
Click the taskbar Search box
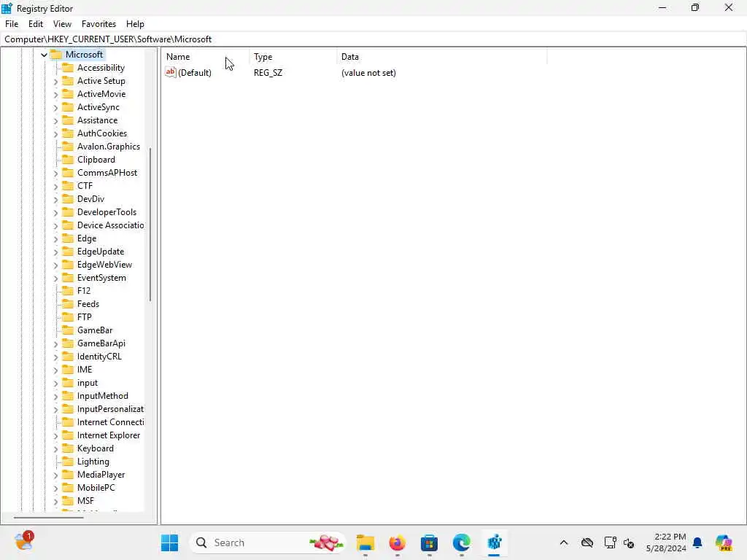268,542
